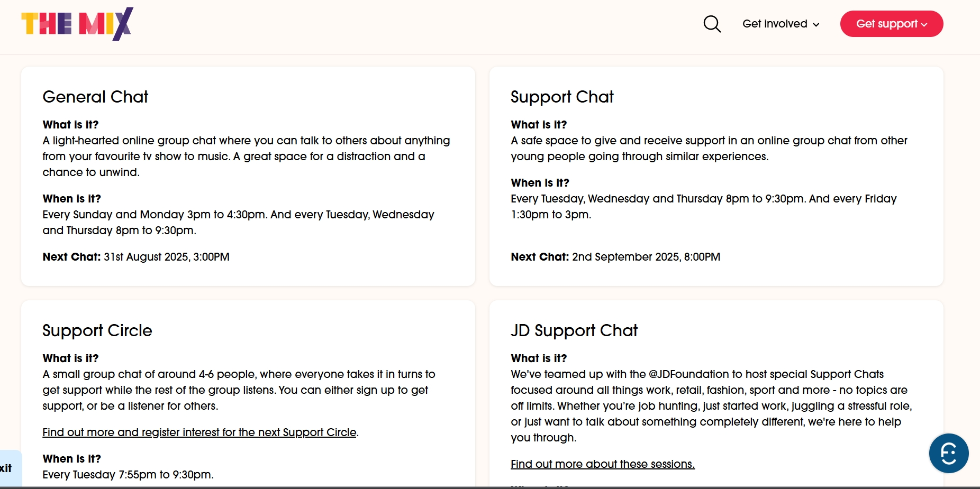The width and height of the screenshot is (980, 489).
Task: Click Support Circle Tuesday schedule text
Action: (128, 475)
